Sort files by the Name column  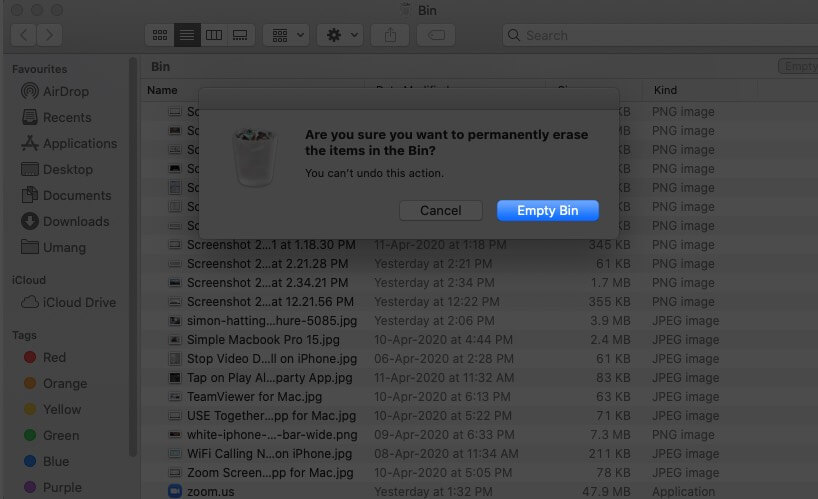pos(162,90)
